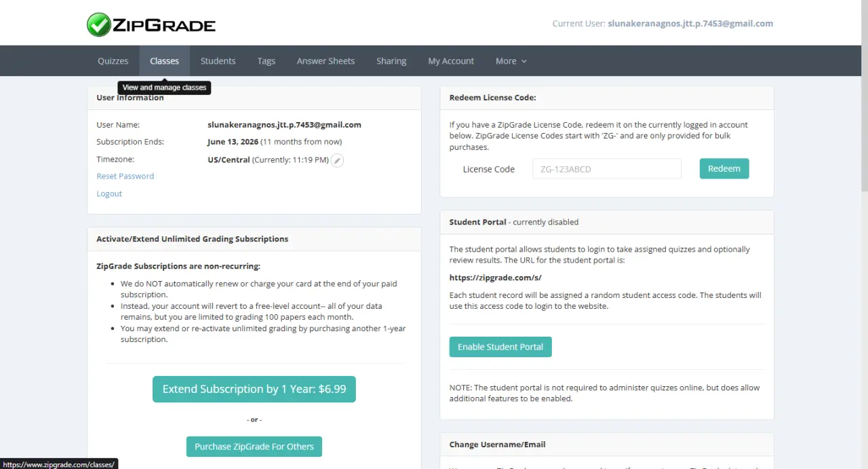The image size is (868, 469).
Task: Click the Redeem button
Action: tap(724, 169)
